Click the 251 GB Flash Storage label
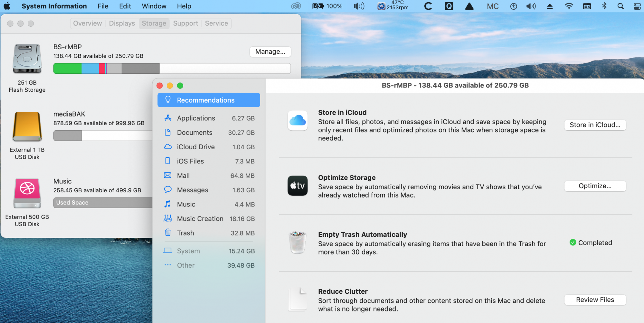The image size is (644, 323). (x=27, y=86)
